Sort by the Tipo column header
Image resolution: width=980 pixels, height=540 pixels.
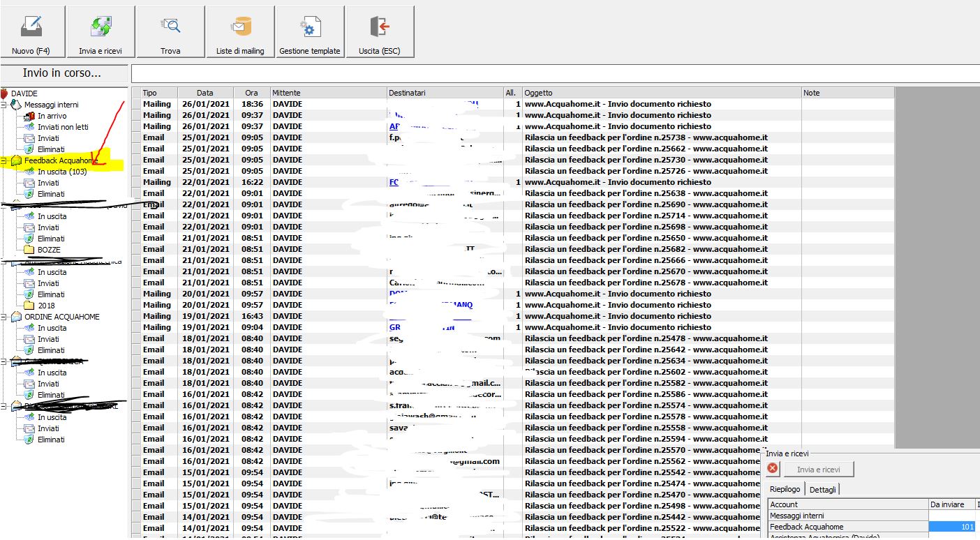point(159,93)
